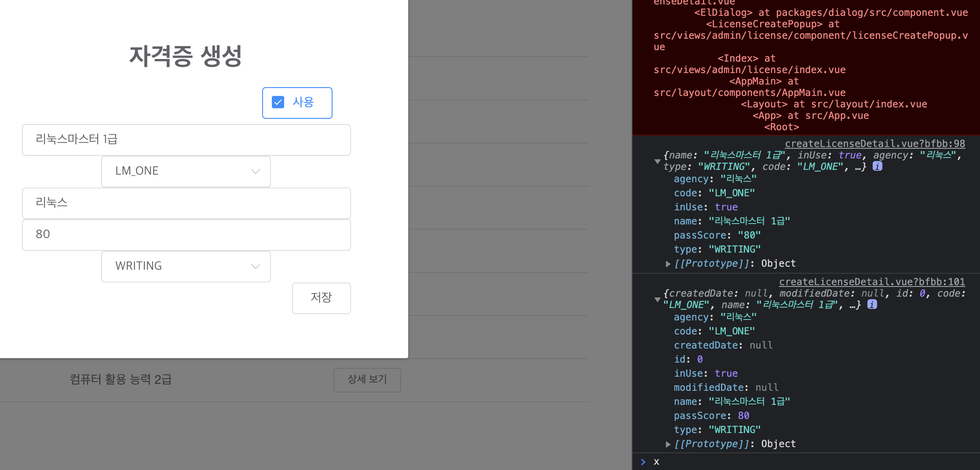Viewport: 980px width, 470px height.
Task: Select the 컴퓨터 활용 능력 2급 row text
Action: pos(121,379)
